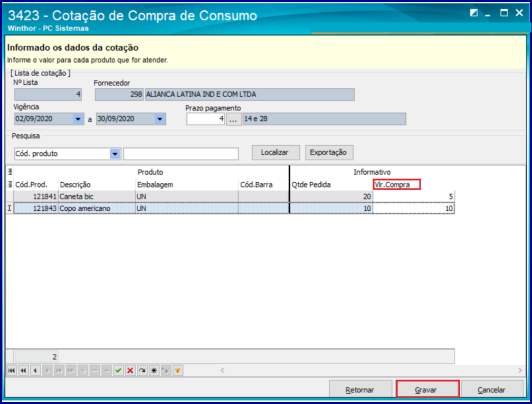This screenshot has height=404, width=532.
Task: Click the grid band customization icon beside Produto
Action: [x=10, y=172]
